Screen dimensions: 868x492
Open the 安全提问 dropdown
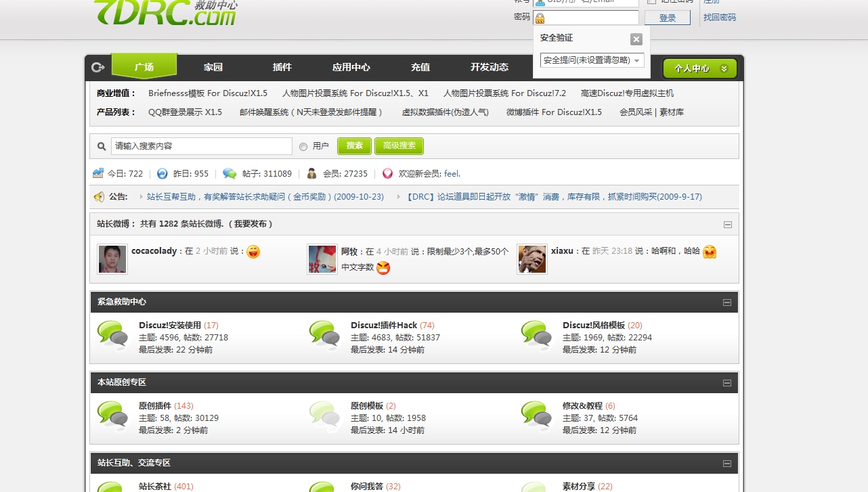tap(592, 60)
